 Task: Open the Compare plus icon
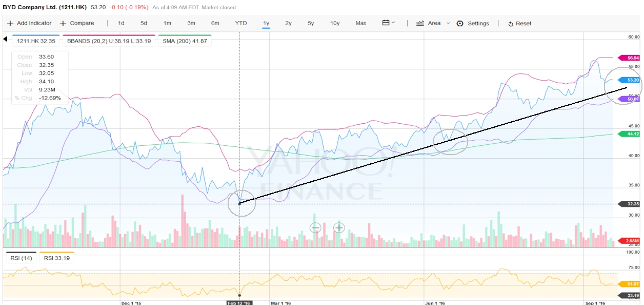(x=63, y=23)
